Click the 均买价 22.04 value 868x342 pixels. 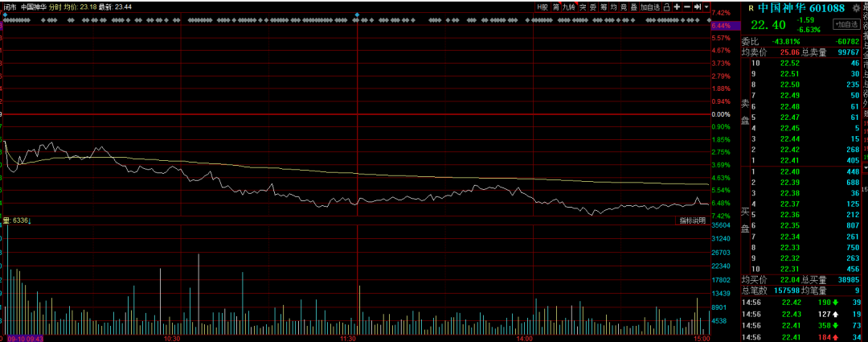point(789,281)
